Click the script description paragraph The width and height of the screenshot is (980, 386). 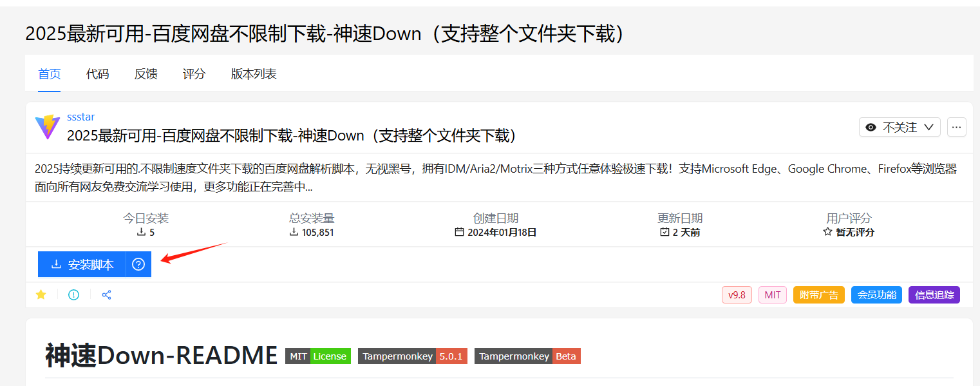click(x=496, y=178)
